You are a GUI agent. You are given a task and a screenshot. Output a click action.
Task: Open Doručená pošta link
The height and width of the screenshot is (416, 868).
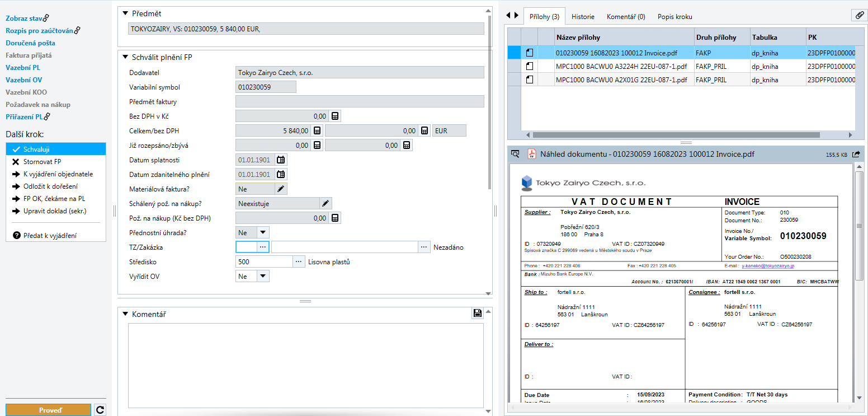point(30,43)
